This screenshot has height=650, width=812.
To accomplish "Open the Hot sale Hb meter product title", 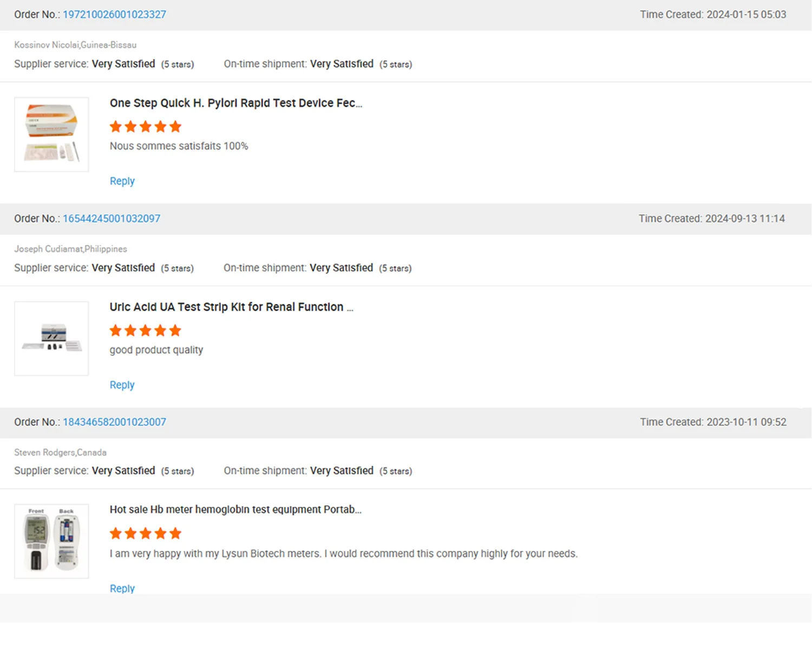I will click(x=235, y=510).
